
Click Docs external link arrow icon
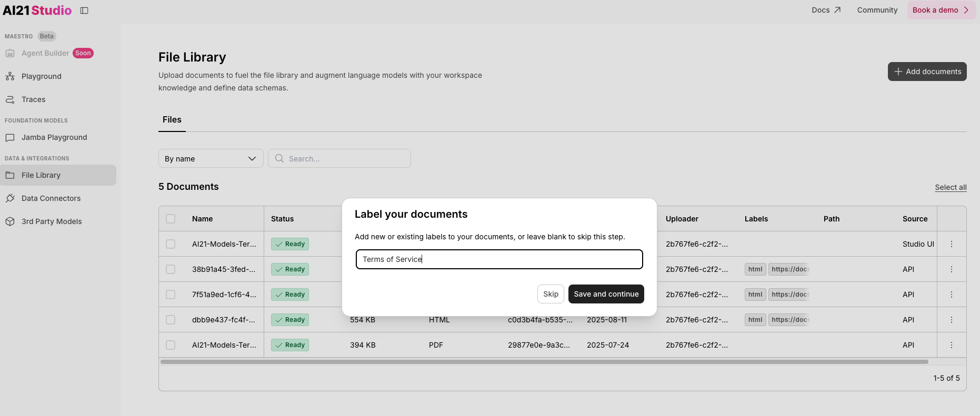(837, 10)
